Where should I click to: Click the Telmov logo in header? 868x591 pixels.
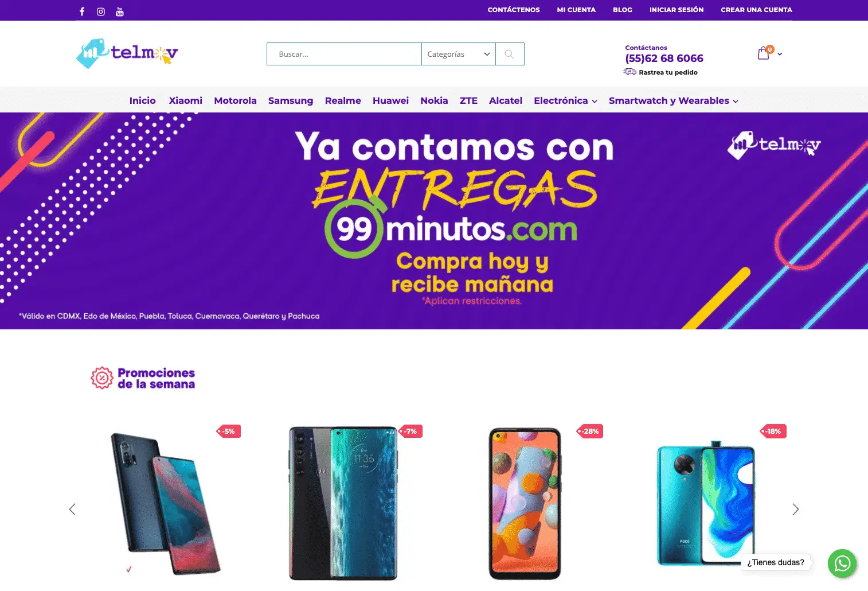pyautogui.click(x=127, y=53)
